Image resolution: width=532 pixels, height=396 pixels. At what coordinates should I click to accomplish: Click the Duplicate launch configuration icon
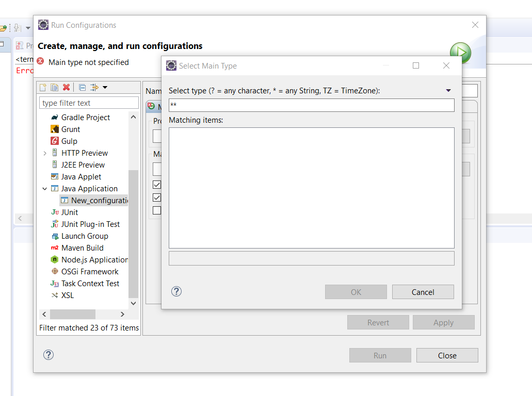(x=54, y=88)
